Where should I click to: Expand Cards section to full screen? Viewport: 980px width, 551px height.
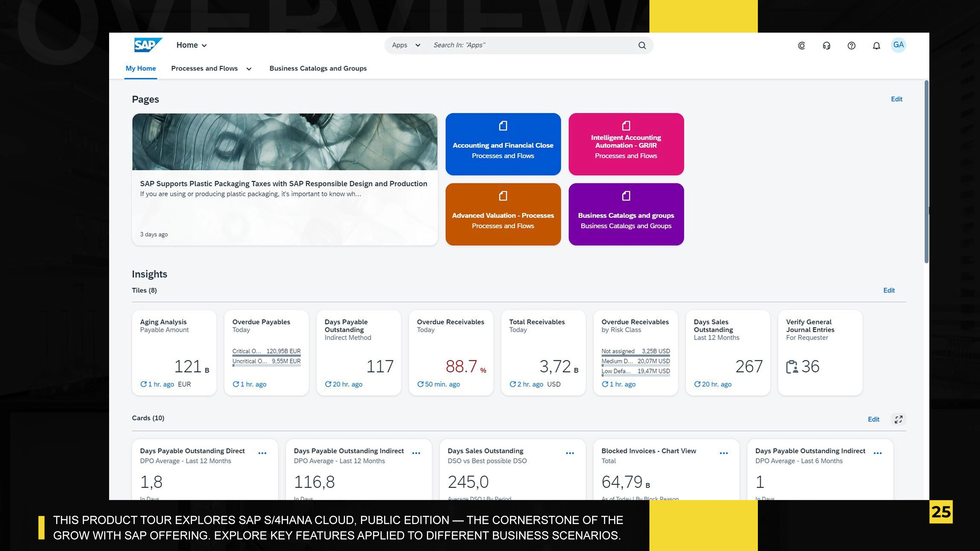pyautogui.click(x=898, y=419)
